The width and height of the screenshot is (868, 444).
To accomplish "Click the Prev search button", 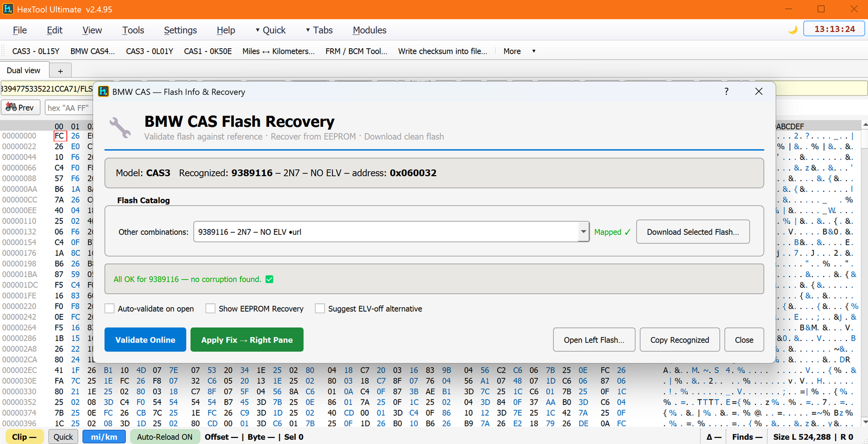I will click(21, 107).
